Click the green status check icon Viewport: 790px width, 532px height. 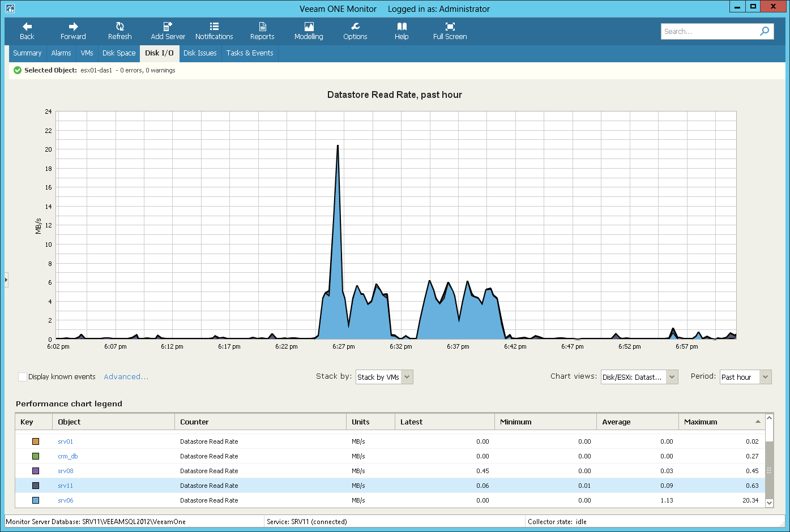coord(18,70)
